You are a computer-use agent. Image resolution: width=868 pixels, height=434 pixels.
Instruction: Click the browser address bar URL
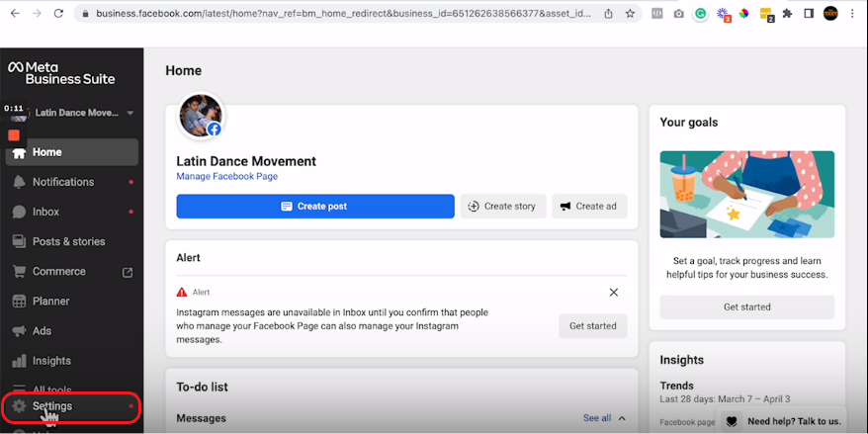pos(343,13)
